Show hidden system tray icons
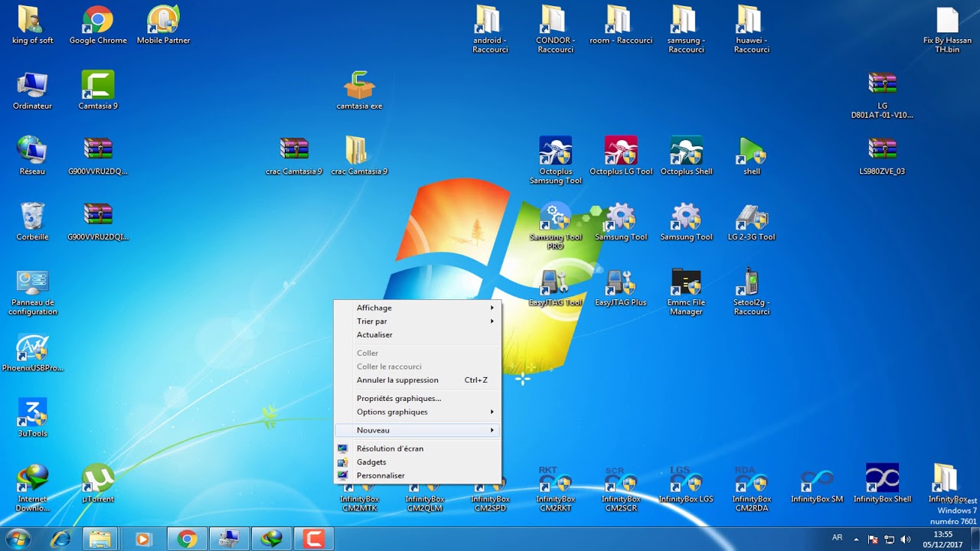The height and width of the screenshot is (551, 980). point(856,540)
